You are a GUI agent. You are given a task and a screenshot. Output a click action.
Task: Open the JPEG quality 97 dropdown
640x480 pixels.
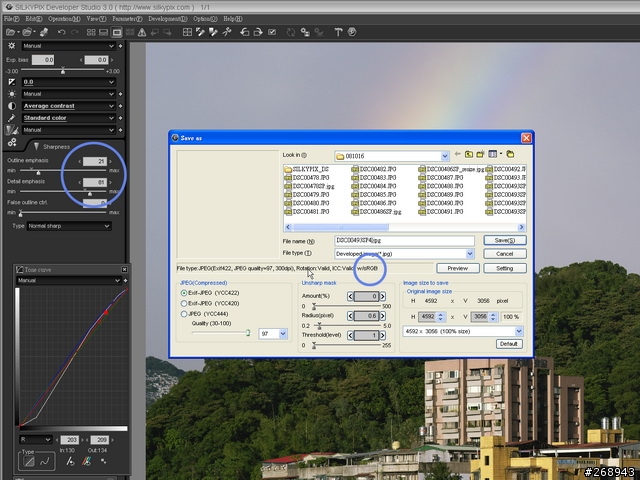[x=283, y=334]
